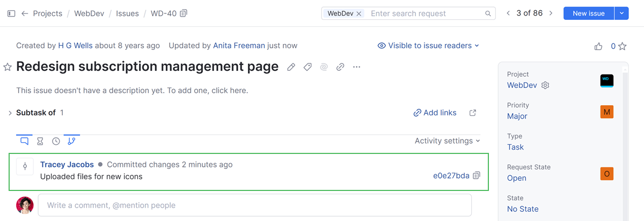The height and width of the screenshot is (221, 644).
Task: Copy issue ID WD-40 icon
Action: [x=184, y=13]
